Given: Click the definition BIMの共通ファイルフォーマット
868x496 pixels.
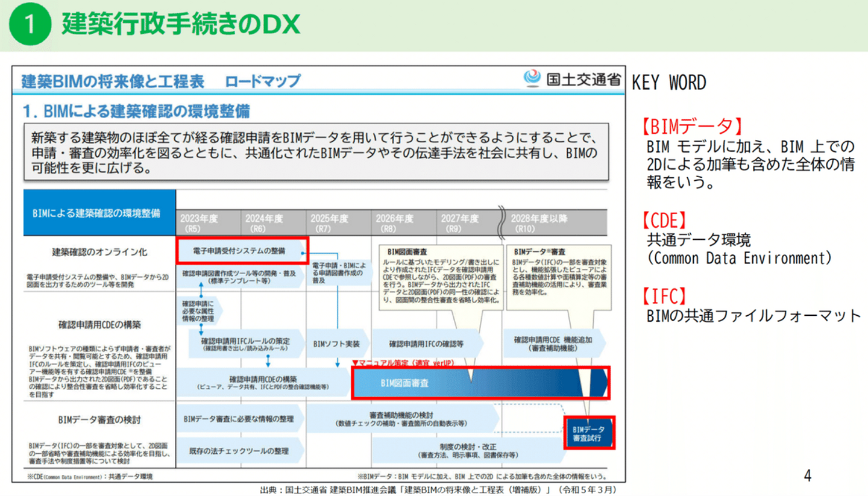Looking at the screenshot, I should click(754, 315).
